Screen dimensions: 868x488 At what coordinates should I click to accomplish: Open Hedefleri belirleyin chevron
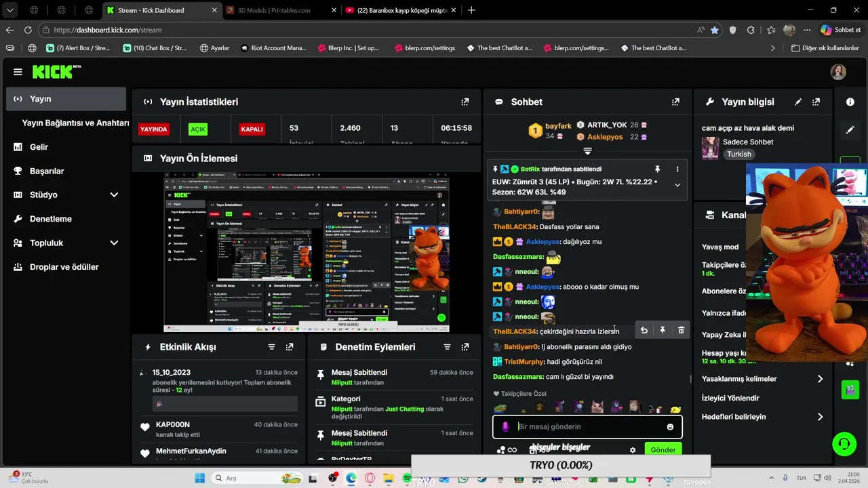tap(820, 417)
